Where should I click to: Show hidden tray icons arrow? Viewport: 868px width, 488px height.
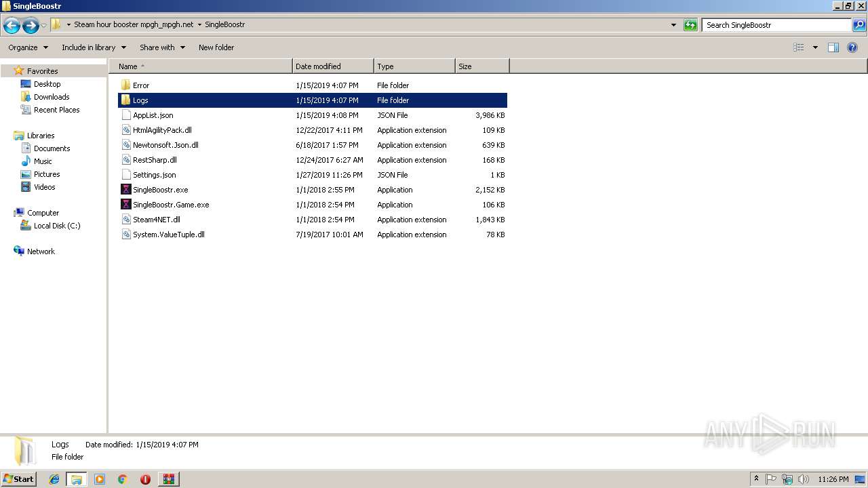pyautogui.click(x=756, y=479)
